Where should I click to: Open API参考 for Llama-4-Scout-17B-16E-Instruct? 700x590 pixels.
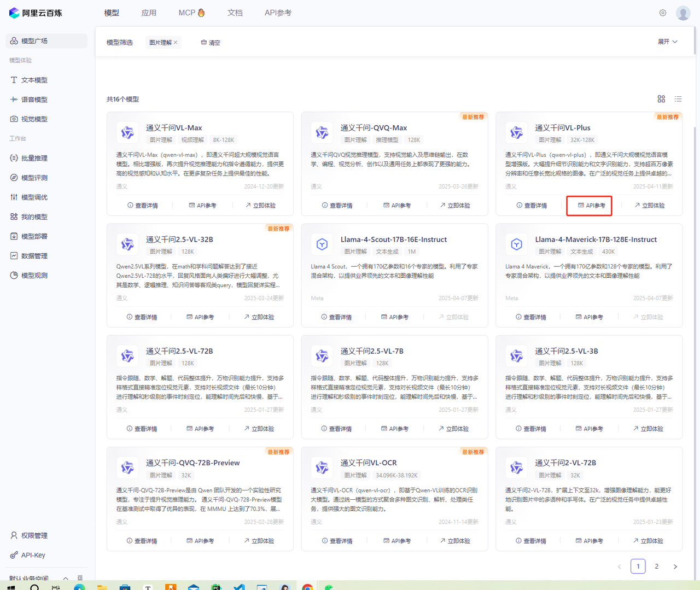click(395, 317)
